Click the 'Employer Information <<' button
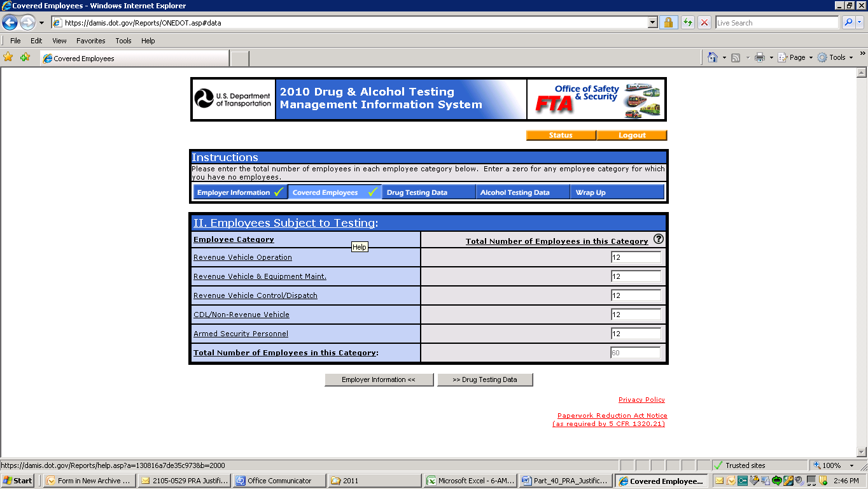 point(379,379)
